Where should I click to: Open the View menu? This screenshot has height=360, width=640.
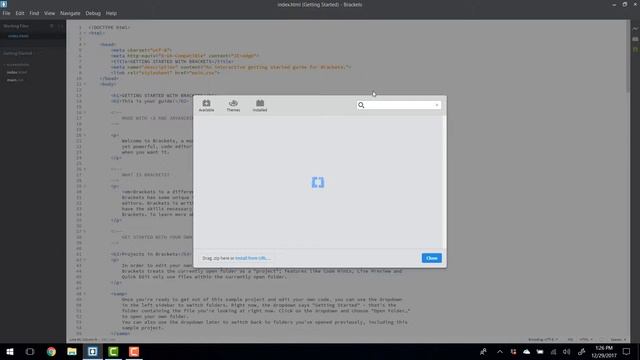point(49,13)
